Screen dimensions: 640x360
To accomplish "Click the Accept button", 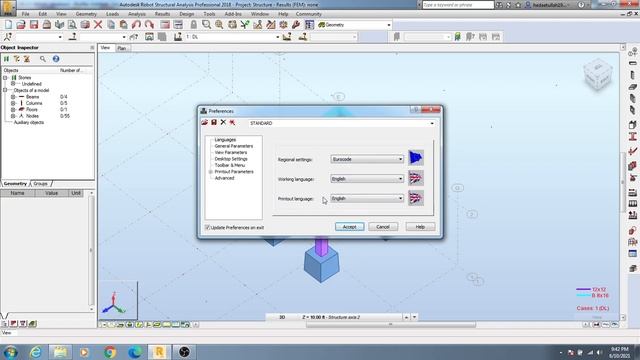I will (349, 227).
